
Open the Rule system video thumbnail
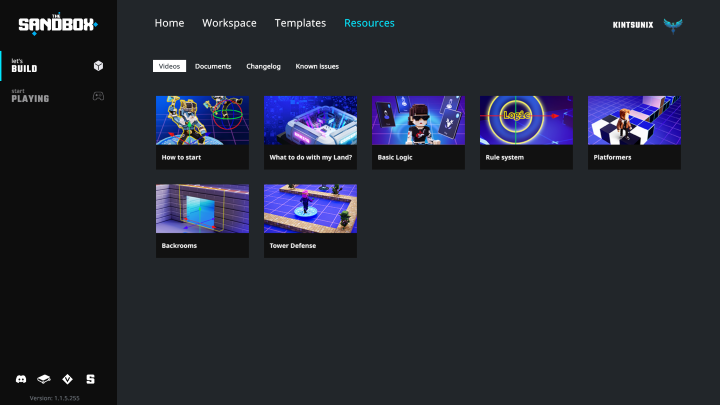(x=526, y=120)
